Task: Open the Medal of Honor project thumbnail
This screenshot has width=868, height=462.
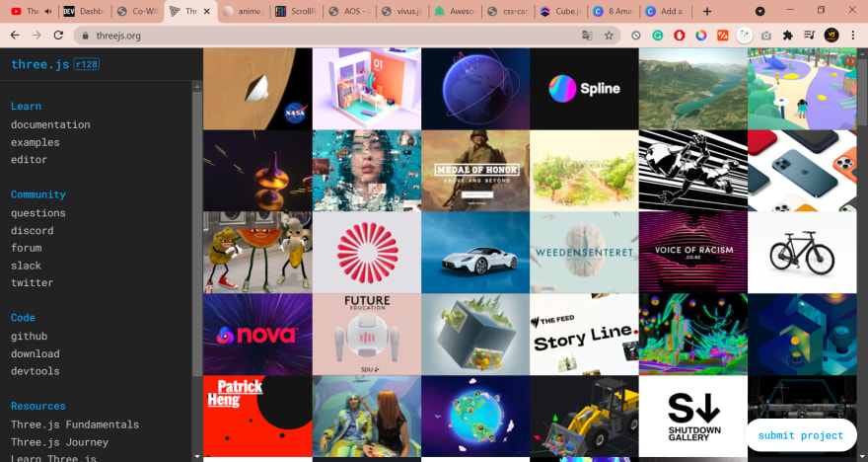Action: pos(475,171)
